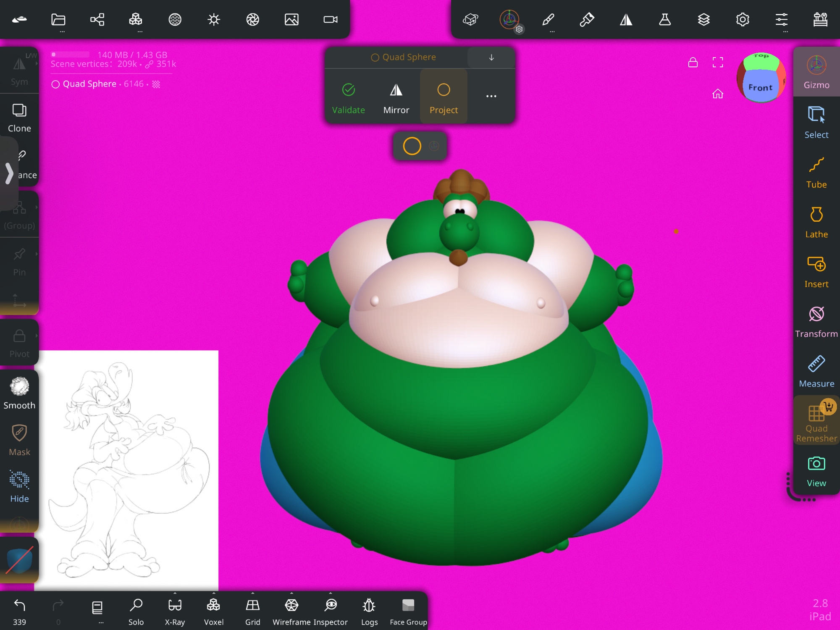Open the Layers menu
Viewport: 840px width, 630px height.
tap(703, 19)
